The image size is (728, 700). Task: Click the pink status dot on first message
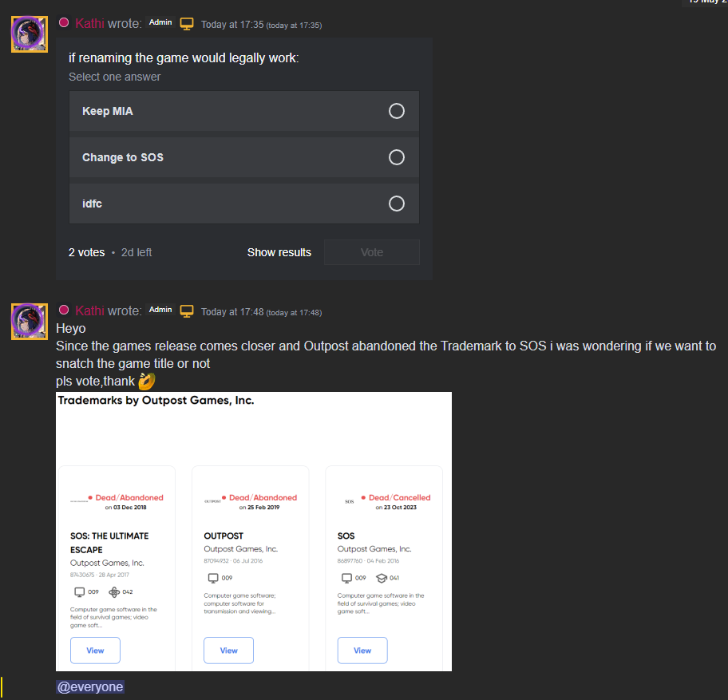click(64, 22)
